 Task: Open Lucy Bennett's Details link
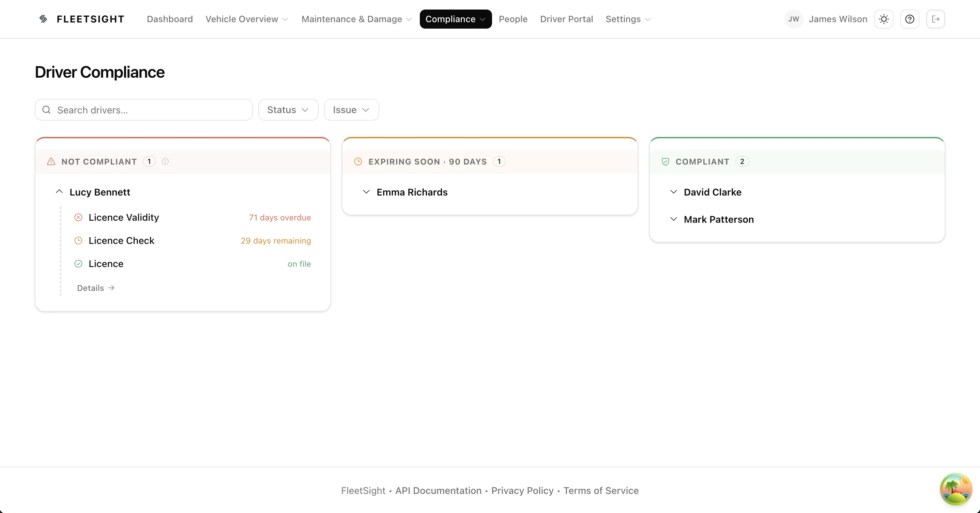95,288
